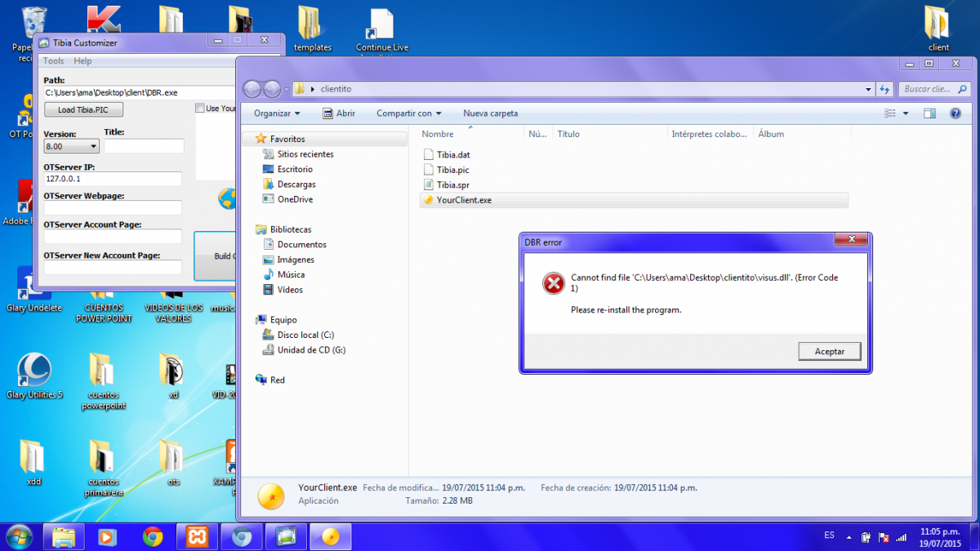Click the Load Tibia.PIC button
980x551 pixels.
click(x=83, y=109)
